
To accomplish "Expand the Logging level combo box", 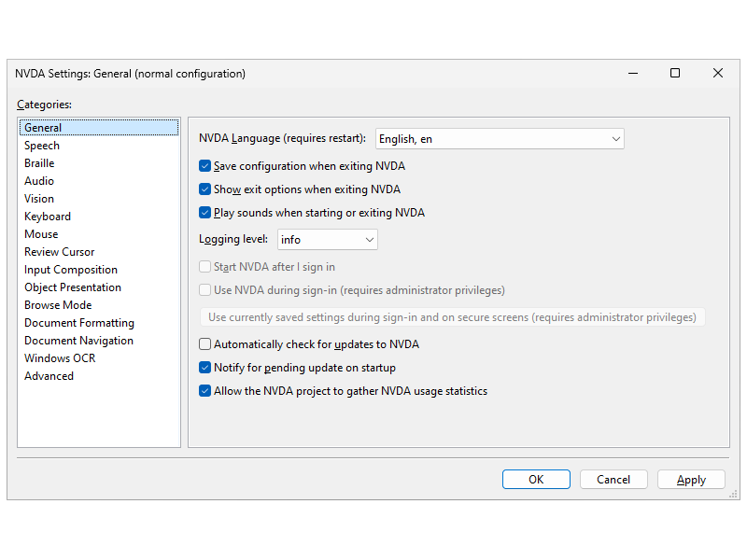I will pos(327,240).
